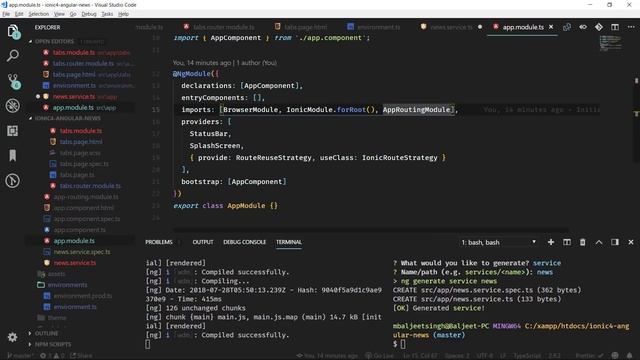
Task: Open the Extensions view in activity bar
Action: [13, 131]
